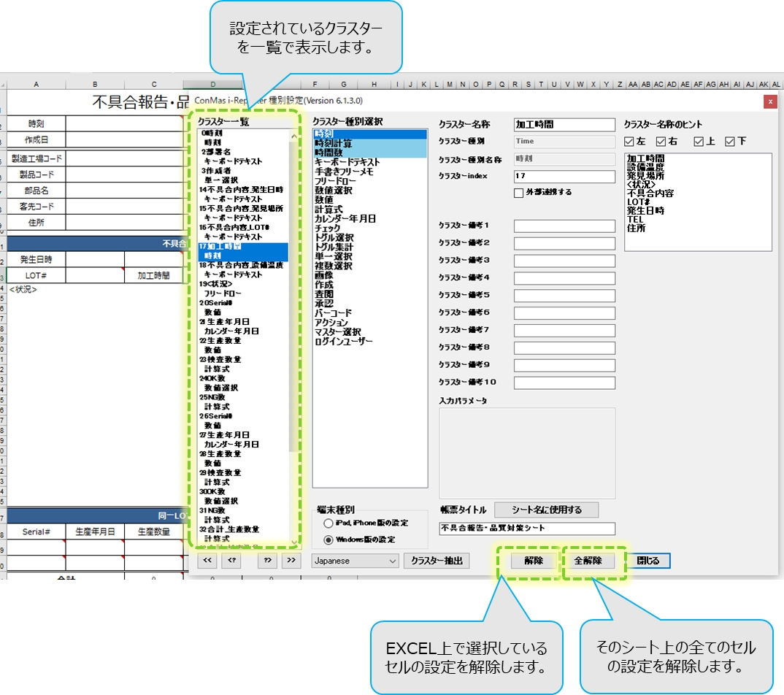Click the シート名に使用する button
The width and height of the screenshot is (784, 695).
(x=547, y=510)
